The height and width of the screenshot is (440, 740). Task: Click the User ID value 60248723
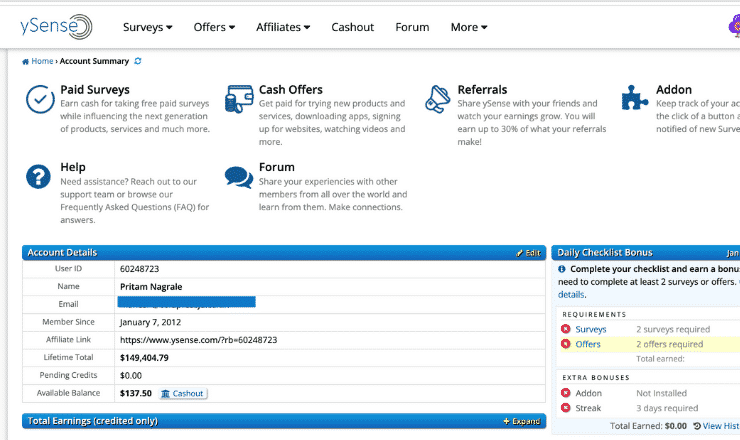tap(140, 269)
